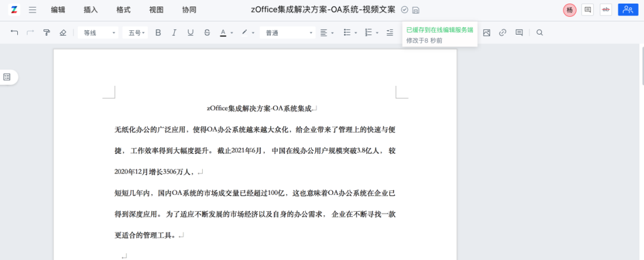Open the 视图 menu
The image size is (644, 260).
click(x=156, y=10)
